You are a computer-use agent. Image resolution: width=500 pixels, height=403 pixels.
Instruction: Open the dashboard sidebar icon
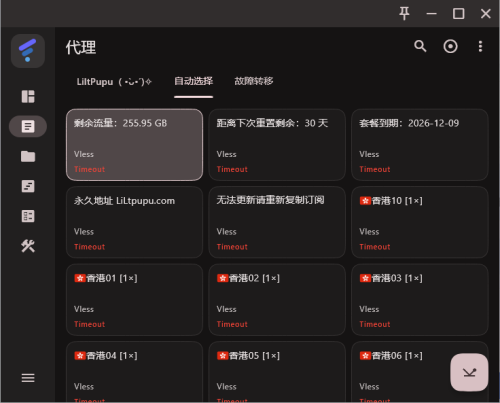click(28, 96)
